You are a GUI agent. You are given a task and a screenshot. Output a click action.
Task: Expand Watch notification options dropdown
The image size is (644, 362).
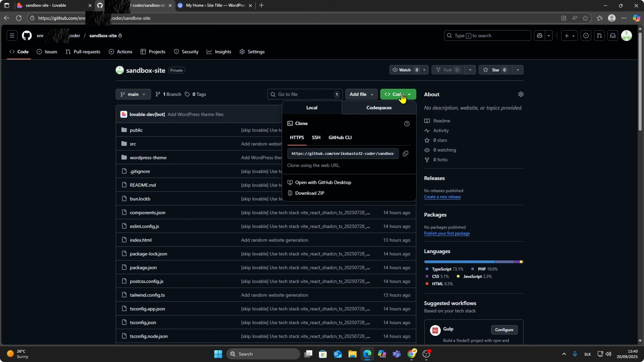[x=424, y=70]
